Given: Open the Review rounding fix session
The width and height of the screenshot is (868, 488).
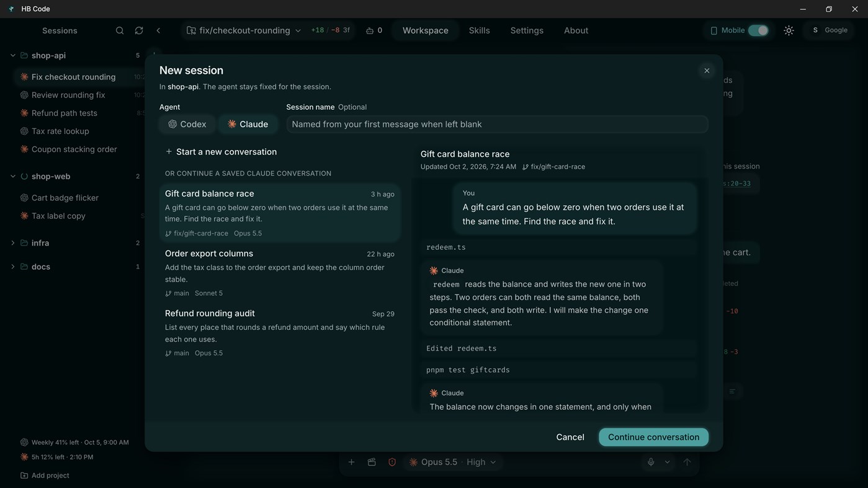Looking at the screenshot, I should 78,95.
